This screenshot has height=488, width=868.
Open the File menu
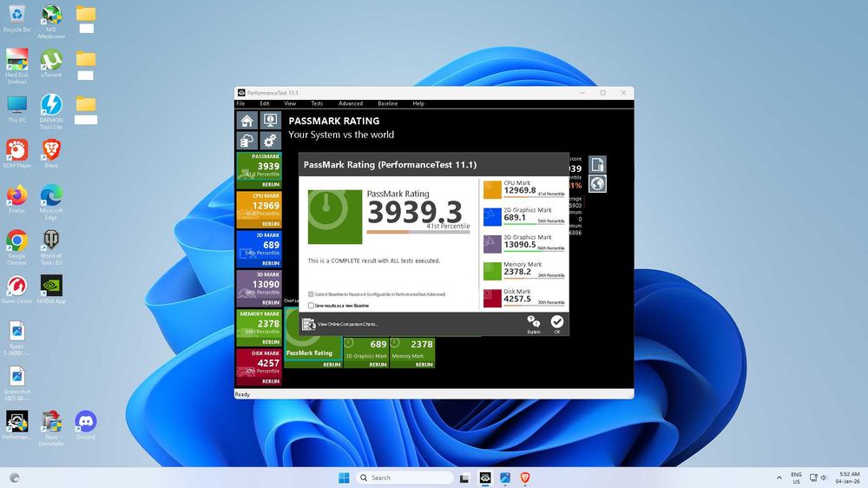pos(240,103)
